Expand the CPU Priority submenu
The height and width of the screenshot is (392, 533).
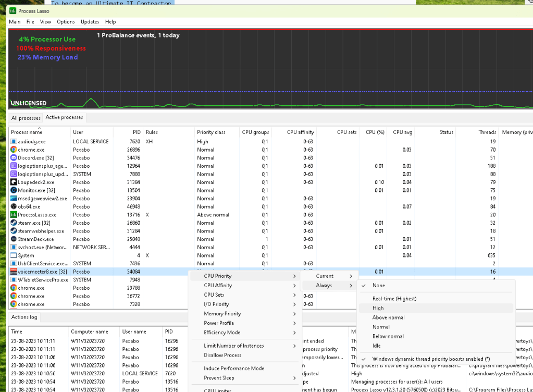click(x=244, y=276)
